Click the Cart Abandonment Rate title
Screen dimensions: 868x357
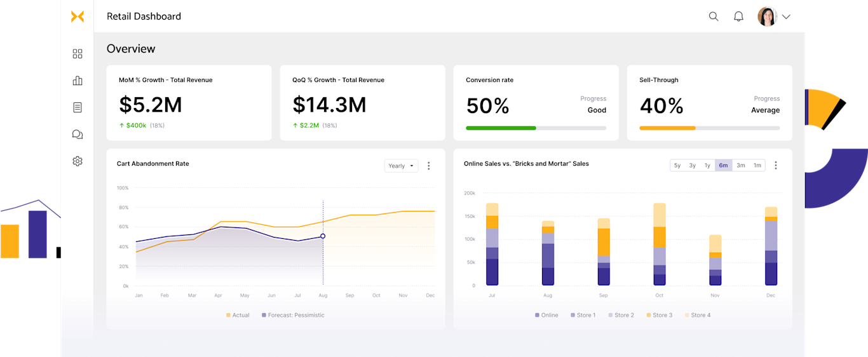pyautogui.click(x=153, y=164)
